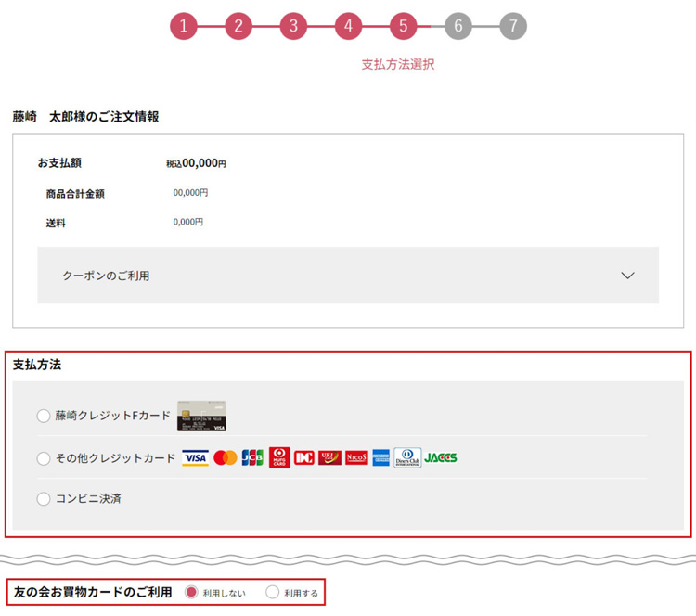Click the Diners Club logo
This screenshot has width=696, height=616.
click(x=407, y=458)
